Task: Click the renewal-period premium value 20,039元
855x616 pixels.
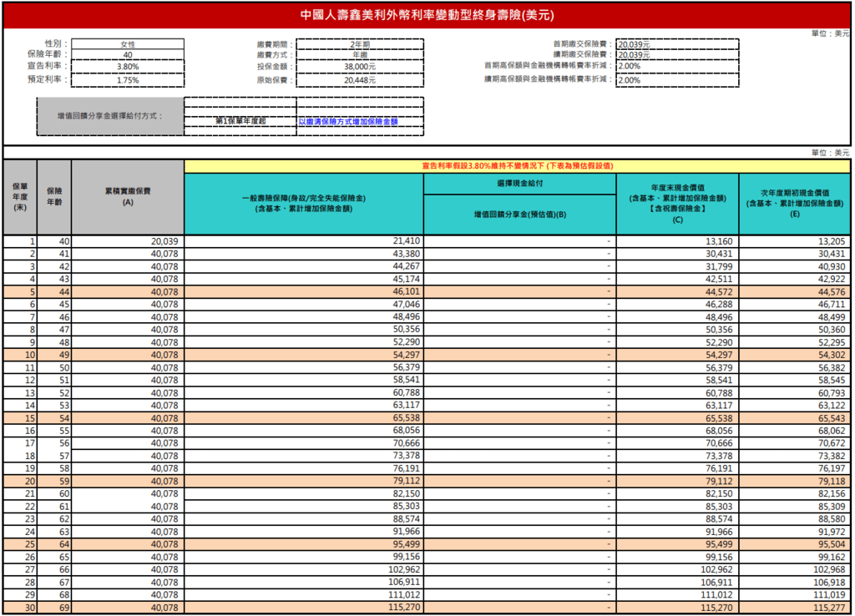Action: point(677,54)
